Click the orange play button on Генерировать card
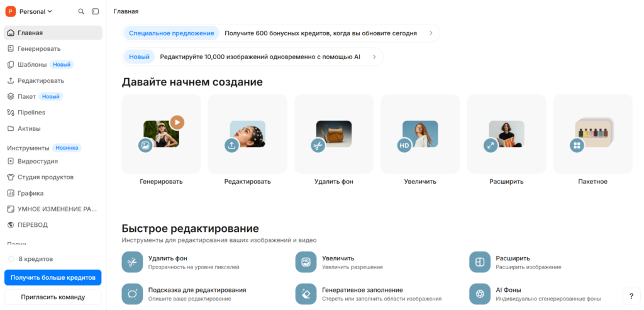This screenshot has width=644, height=310. [x=177, y=122]
